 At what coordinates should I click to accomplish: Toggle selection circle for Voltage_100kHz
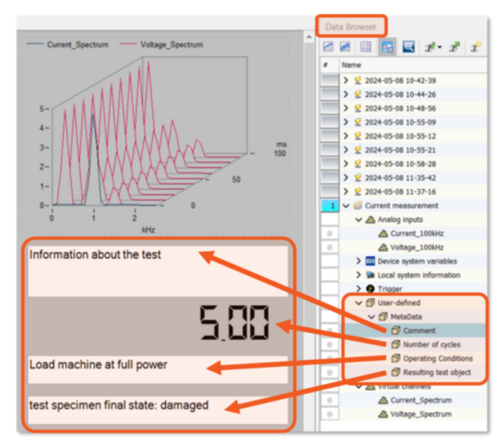click(330, 247)
